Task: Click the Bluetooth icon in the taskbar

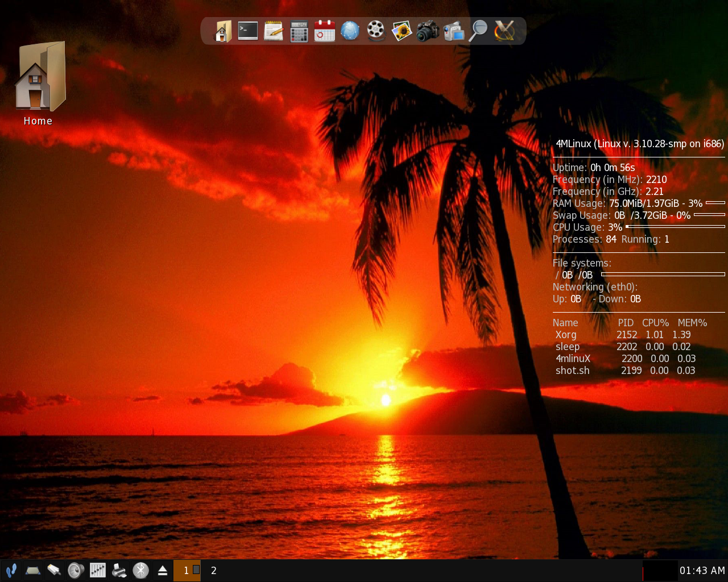Action: click(x=140, y=570)
